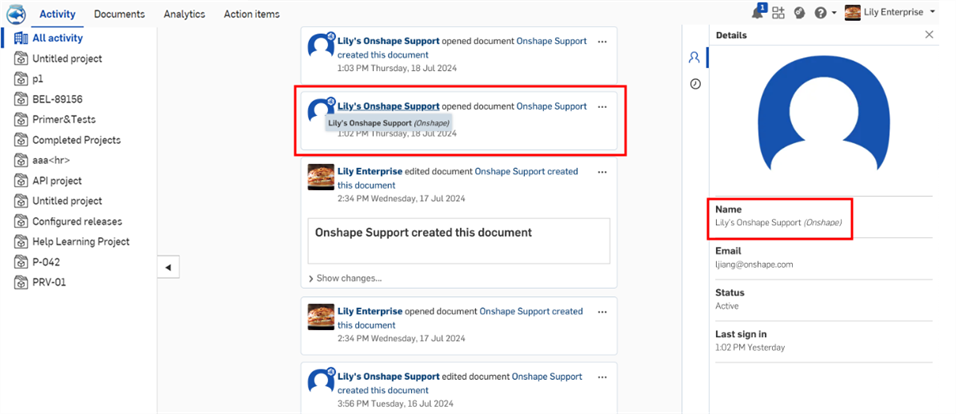The image size is (956, 414).
Task: Click the project icon beside Help Learning Project
Action: pos(21,241)
